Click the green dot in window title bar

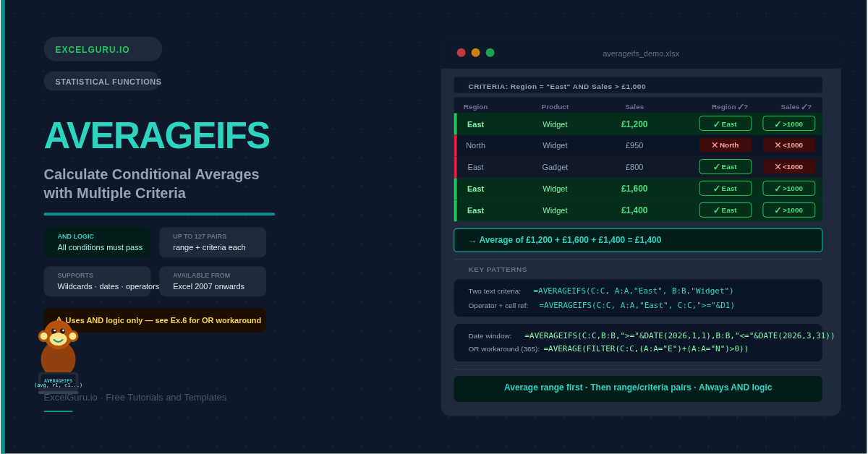pyautogui.click(x=490, y=53)
